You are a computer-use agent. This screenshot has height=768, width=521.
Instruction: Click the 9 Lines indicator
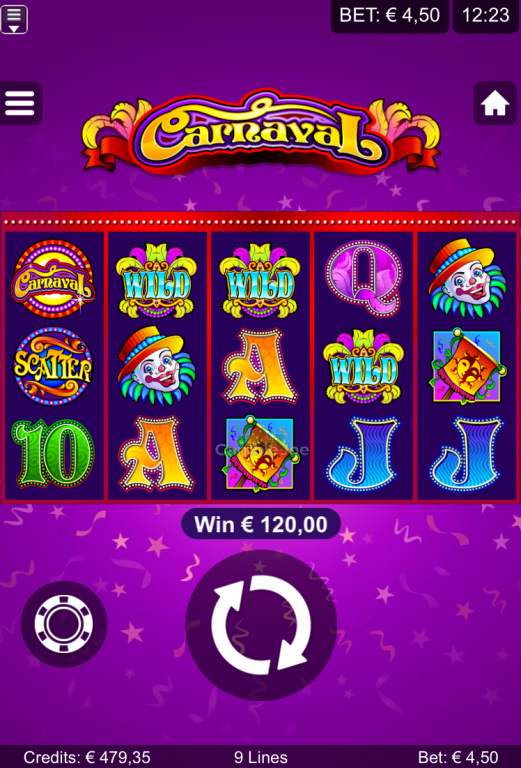pos(261,757)
